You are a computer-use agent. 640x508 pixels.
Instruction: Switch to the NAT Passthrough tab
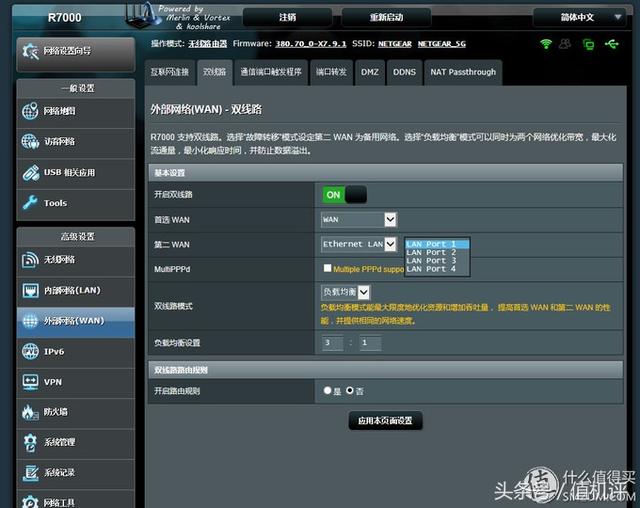tap(463, 72)
